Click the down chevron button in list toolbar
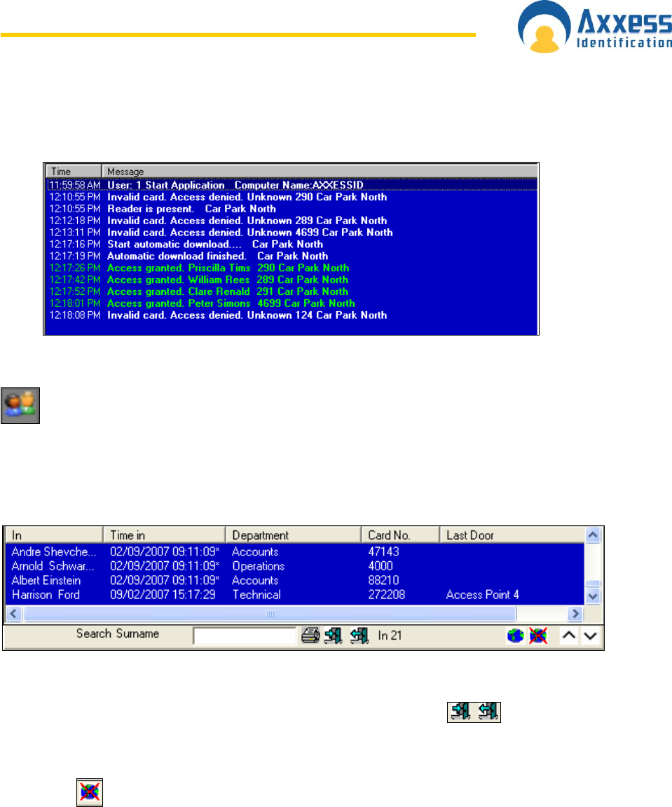Image resolution: width=672 pixels, height=807 pixels. tap(590, 635)
